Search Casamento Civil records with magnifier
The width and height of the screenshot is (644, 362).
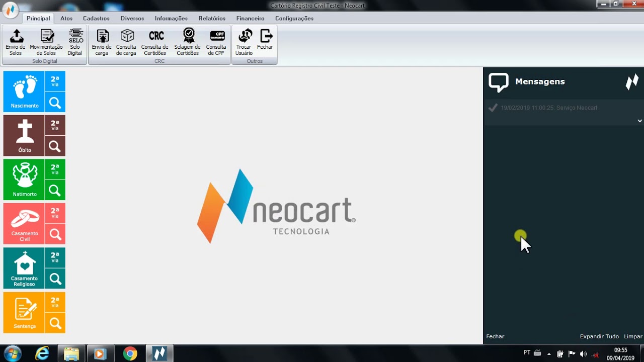[x=55, y=234]
